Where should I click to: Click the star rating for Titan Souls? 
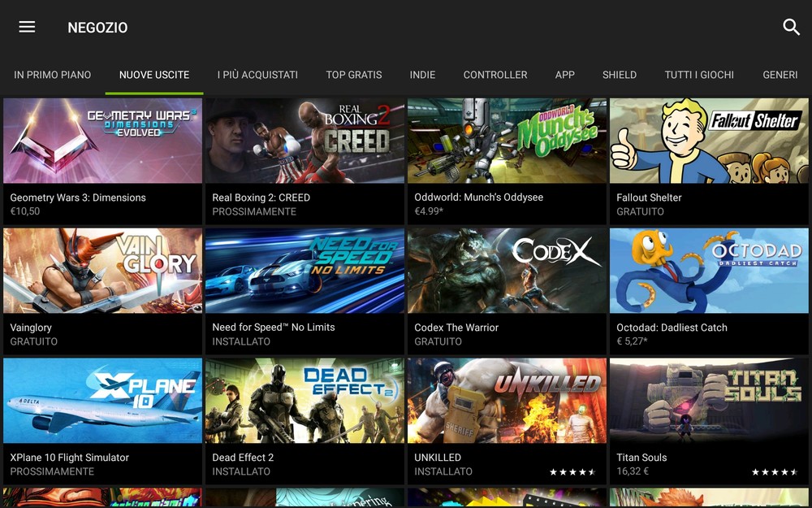pyautogui.click(x=775, y=472)
